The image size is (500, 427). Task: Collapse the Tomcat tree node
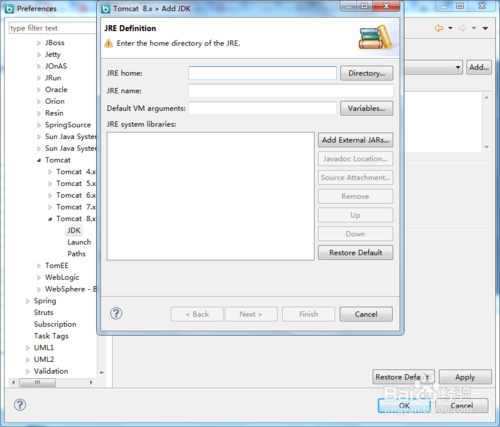(39, 160)
